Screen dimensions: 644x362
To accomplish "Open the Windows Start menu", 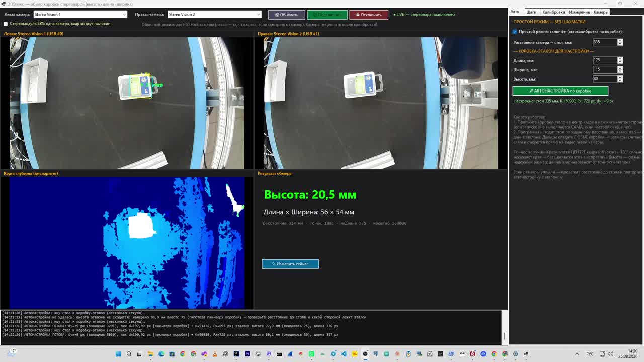I will 118,354.
